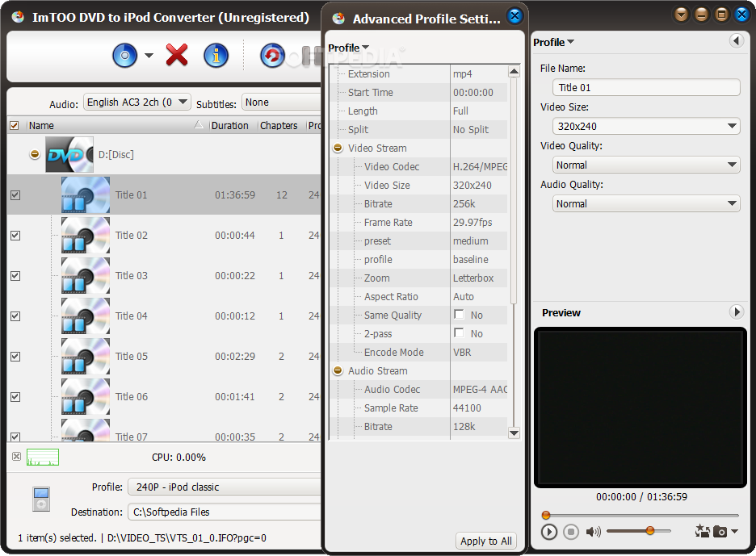Click the File Name field Title 01
Screen dimensions: 756x556
click(x=646, y=88)
